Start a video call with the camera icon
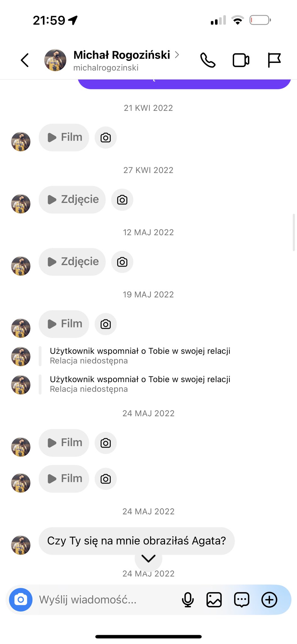 (x=241, y=60)
